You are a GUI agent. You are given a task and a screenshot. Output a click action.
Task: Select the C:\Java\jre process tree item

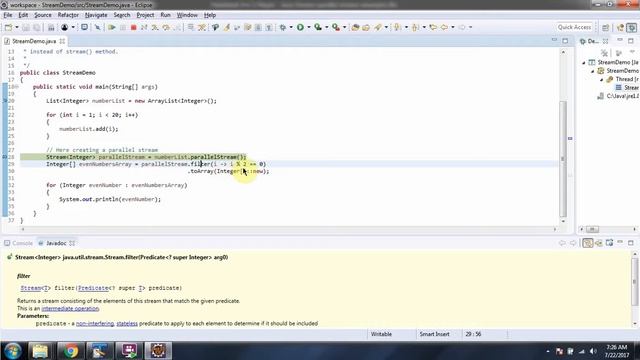tap(619, 96)
